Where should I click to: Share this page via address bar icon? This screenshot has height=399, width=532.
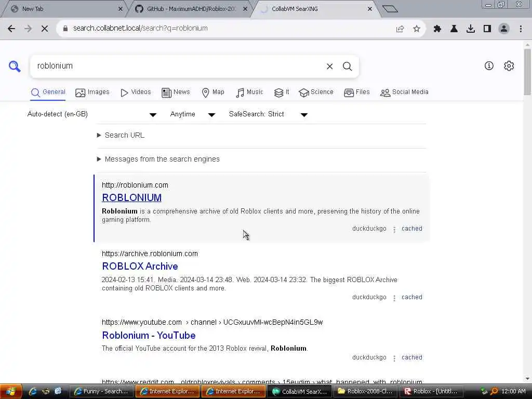click(400, 29)
